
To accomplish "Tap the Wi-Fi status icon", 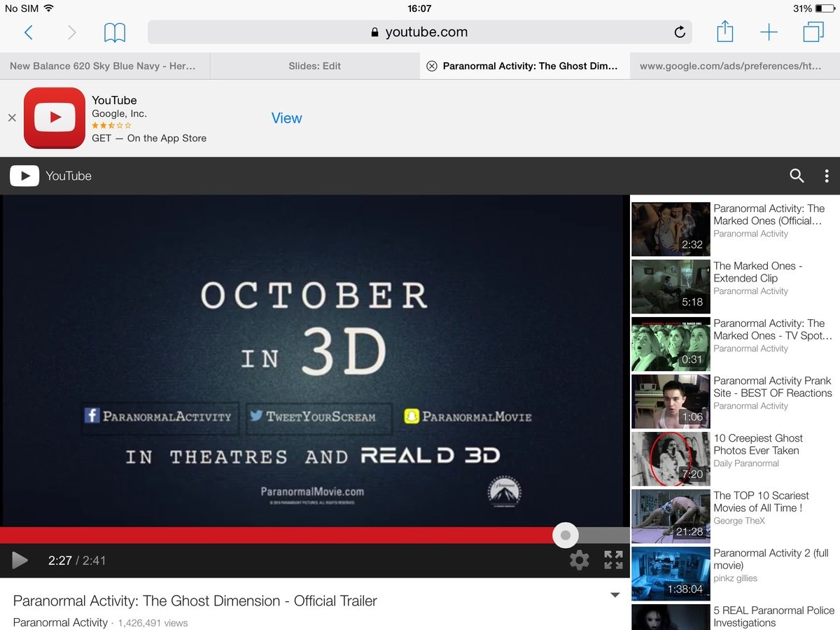I will tap(48, 8).
